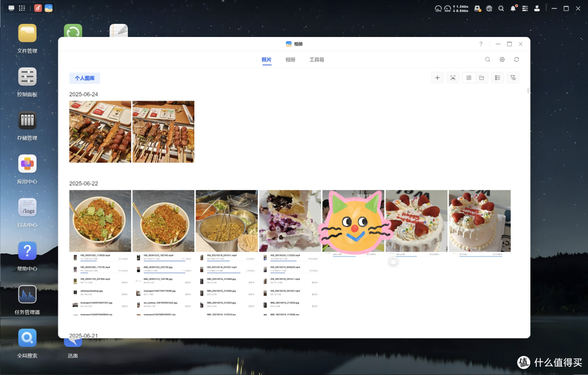Click green sync app icon on desktop
The image size is (588, 375).
73,30
